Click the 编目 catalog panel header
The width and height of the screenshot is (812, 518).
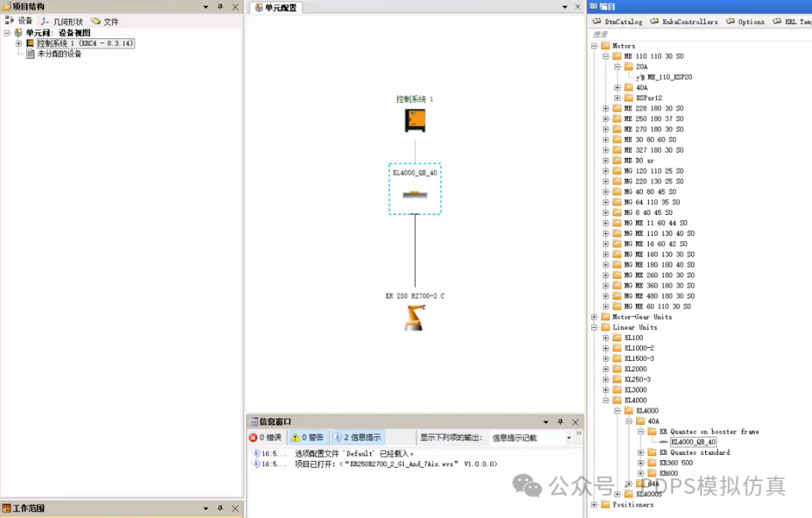point(699,6)
